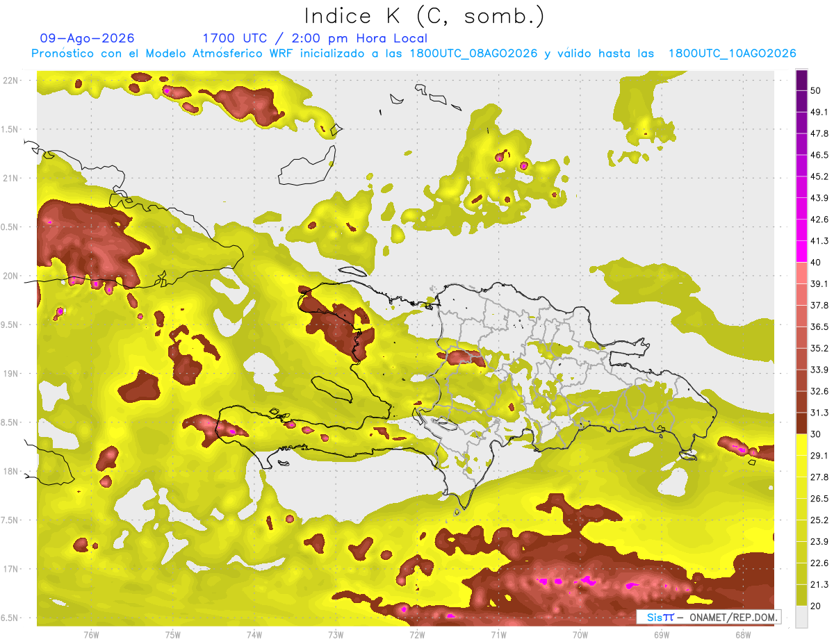Screen dimensions: 834x644
Task: Click the "17N" latitude axis label
Action: (10, 569)
